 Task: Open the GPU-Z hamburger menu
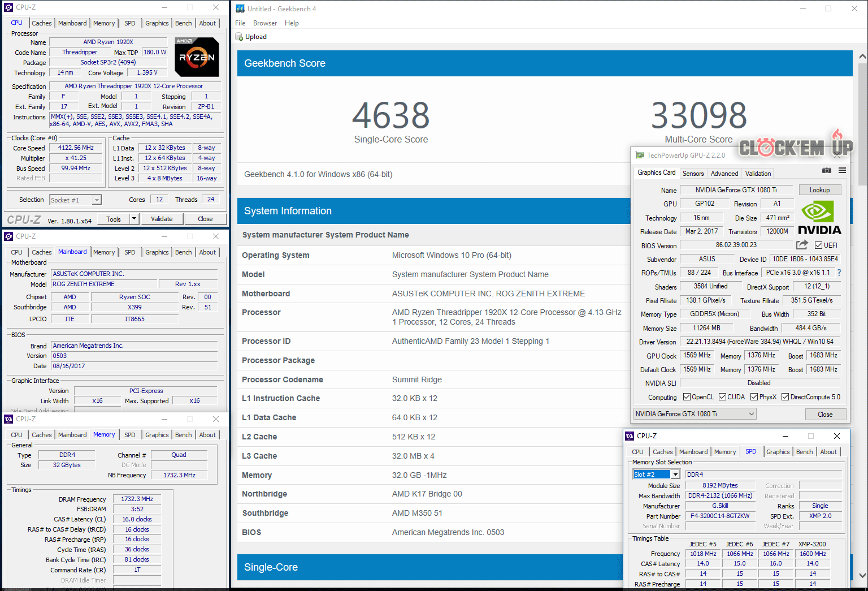[842, 170]
